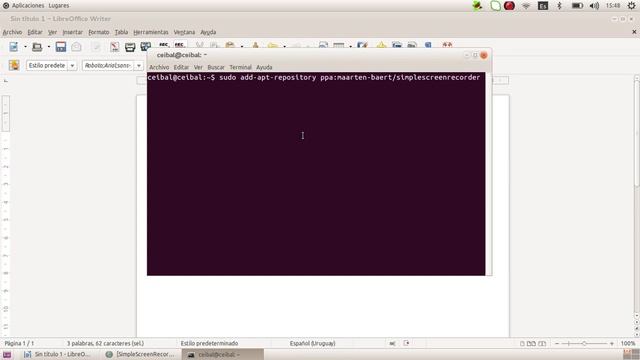640x360 pixels.
Task: Expand the Open file recent documents arrow
Action: [49, 47]
